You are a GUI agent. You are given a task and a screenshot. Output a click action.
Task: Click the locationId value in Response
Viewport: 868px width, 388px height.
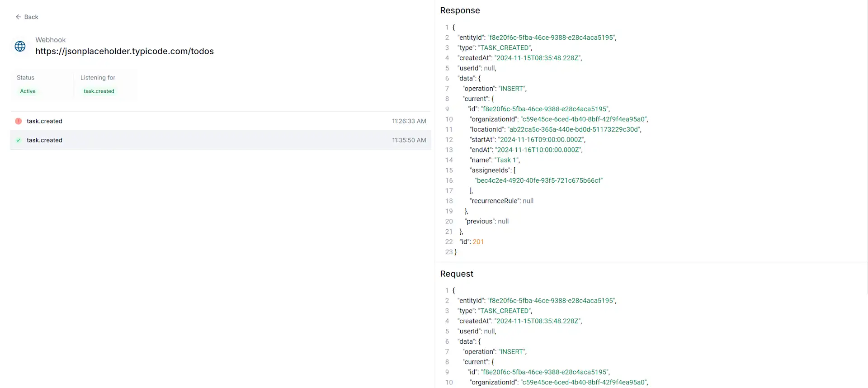[574, 129]
